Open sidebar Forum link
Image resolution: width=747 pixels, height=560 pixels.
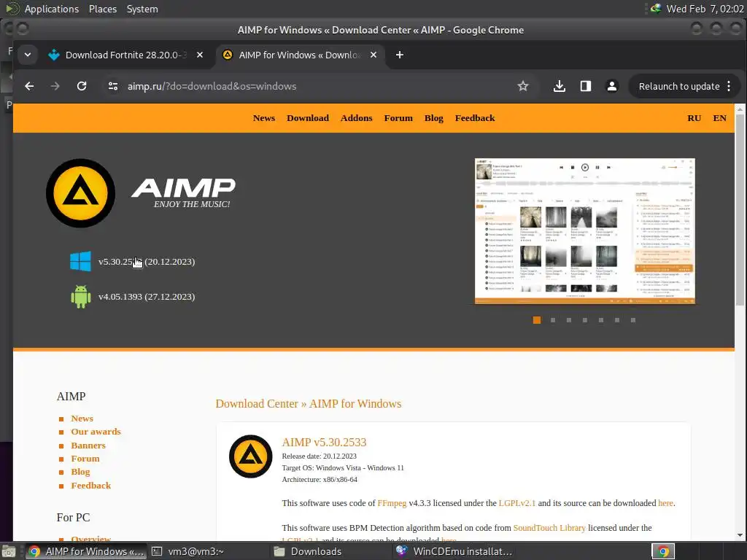tap(85, 459)
